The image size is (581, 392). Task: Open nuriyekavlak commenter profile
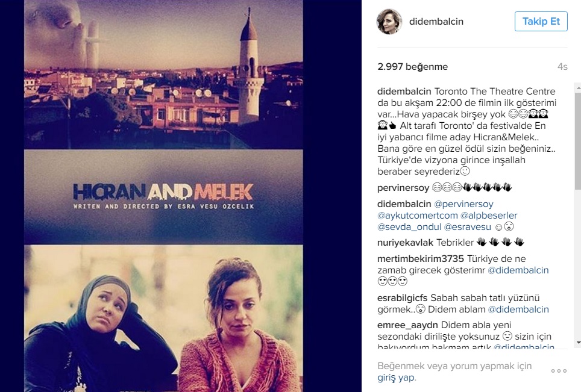click(x=405, y=243)
